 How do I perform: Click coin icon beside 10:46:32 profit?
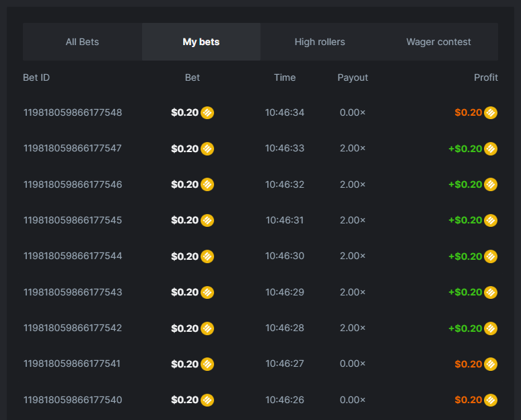491,184
